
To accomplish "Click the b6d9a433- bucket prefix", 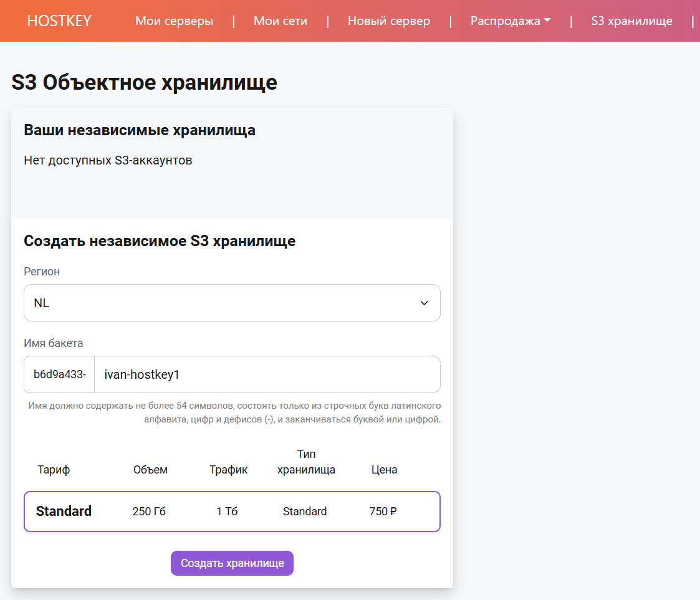I will (59, 374).
